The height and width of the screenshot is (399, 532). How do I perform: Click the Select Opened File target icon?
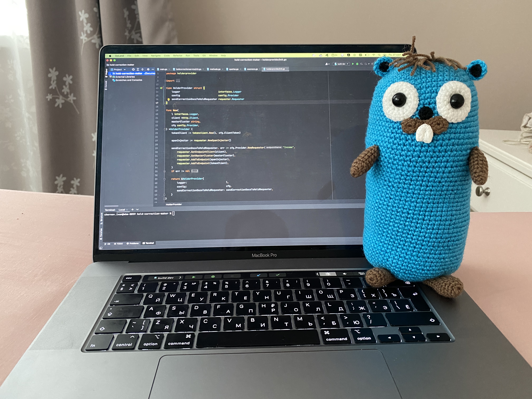coord(133,69)
